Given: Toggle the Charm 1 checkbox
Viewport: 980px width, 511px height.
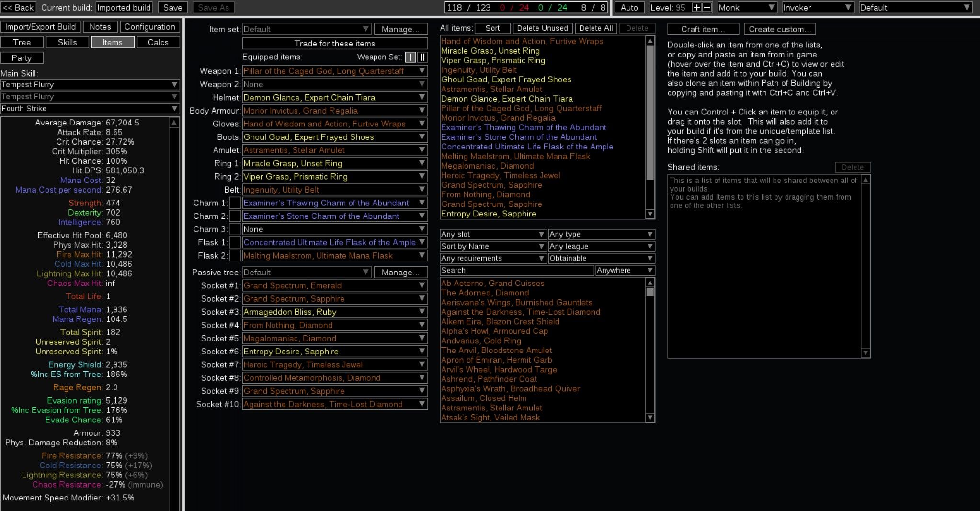Looking at the screenshot, I should point(235,203).
